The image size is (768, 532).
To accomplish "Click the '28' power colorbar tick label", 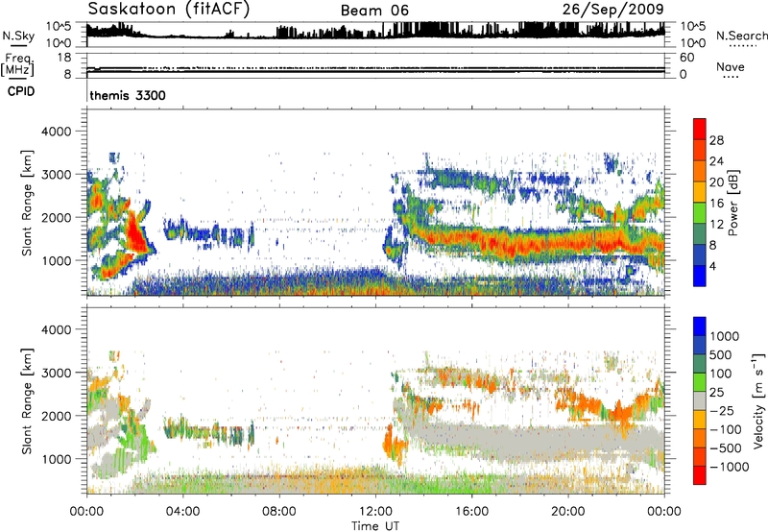I will tap(716, 140).
